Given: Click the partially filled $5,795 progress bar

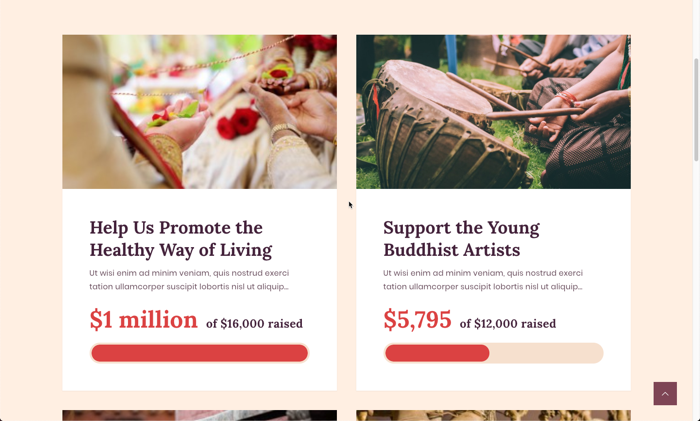Looking at the screenshot, I should tap(493, 353).
